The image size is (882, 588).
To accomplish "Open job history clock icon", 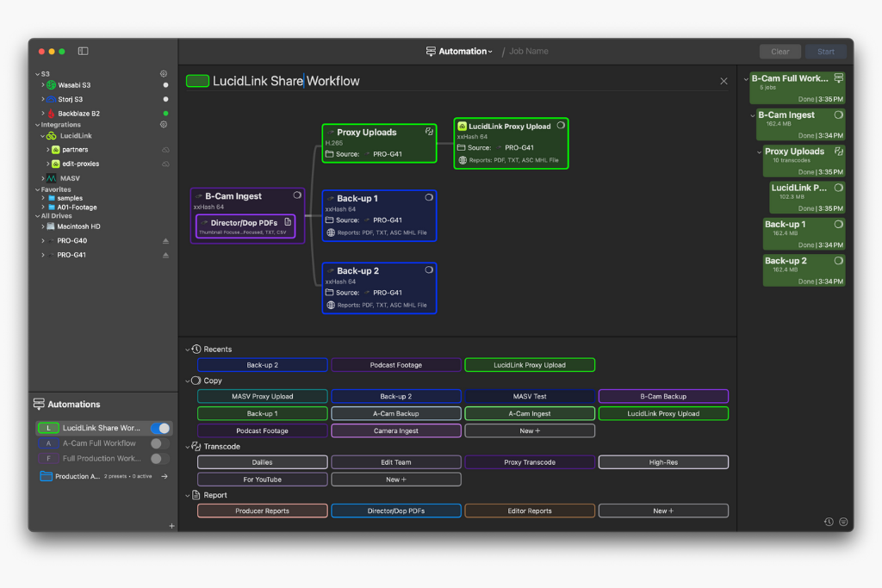I will coord(828,522).
